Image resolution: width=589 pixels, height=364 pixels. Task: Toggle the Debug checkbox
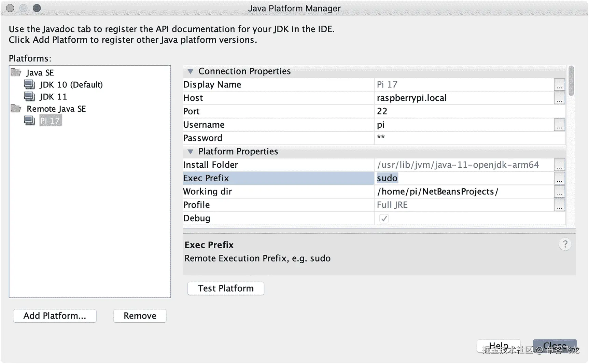click(x=384, y=219)
